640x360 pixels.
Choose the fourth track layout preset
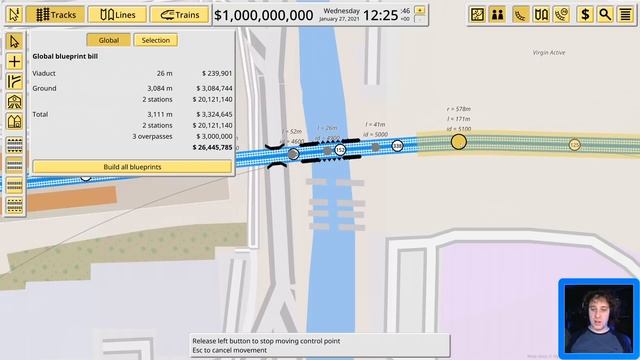click(14, 205)
